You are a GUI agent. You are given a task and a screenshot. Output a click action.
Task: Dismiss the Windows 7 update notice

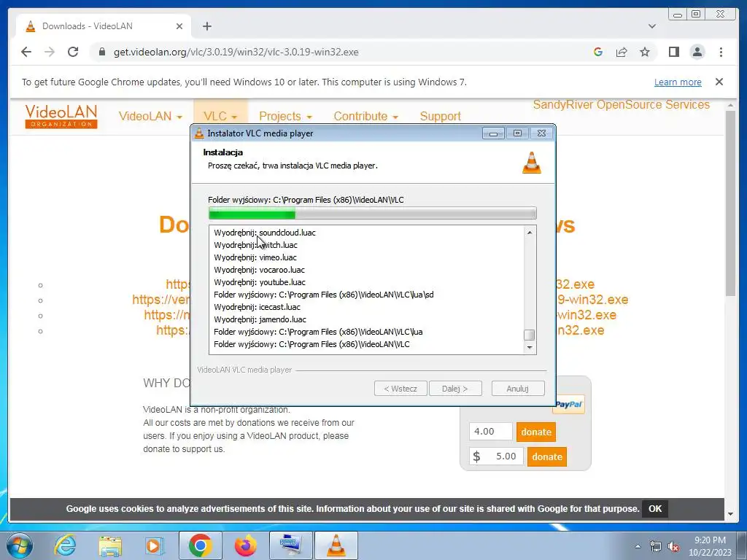point(719,82)
